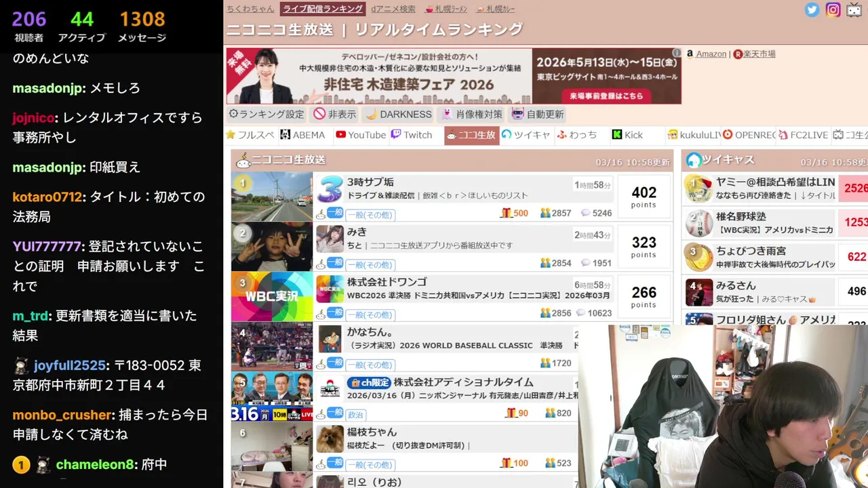Image resolution: width=868 pixels, height=488 pixels.
Task: Open the Twitter bird icon link
Action: (x=812, y=9)
